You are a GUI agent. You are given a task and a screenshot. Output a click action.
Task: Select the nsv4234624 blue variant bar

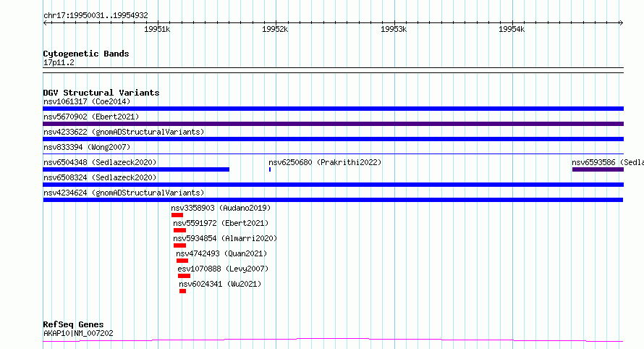pos(333,200)
